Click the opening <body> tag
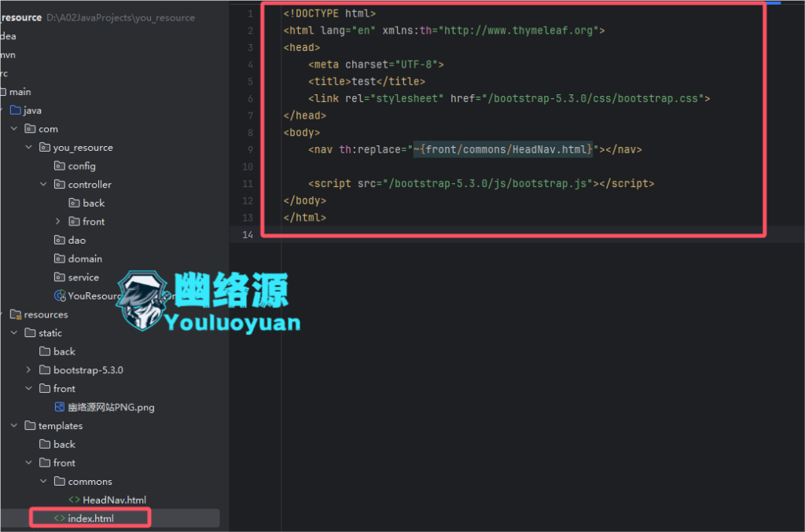The width and height of the screenshot is (805, 532). tap(302, 132)
